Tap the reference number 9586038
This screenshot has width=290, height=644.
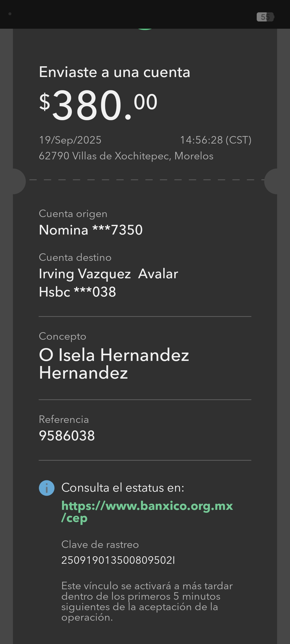67,436
